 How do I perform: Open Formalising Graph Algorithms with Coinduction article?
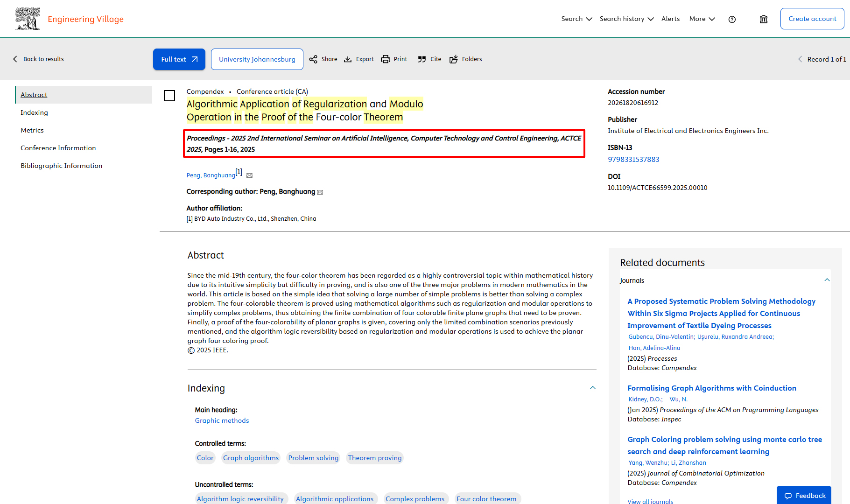(712, 388)
